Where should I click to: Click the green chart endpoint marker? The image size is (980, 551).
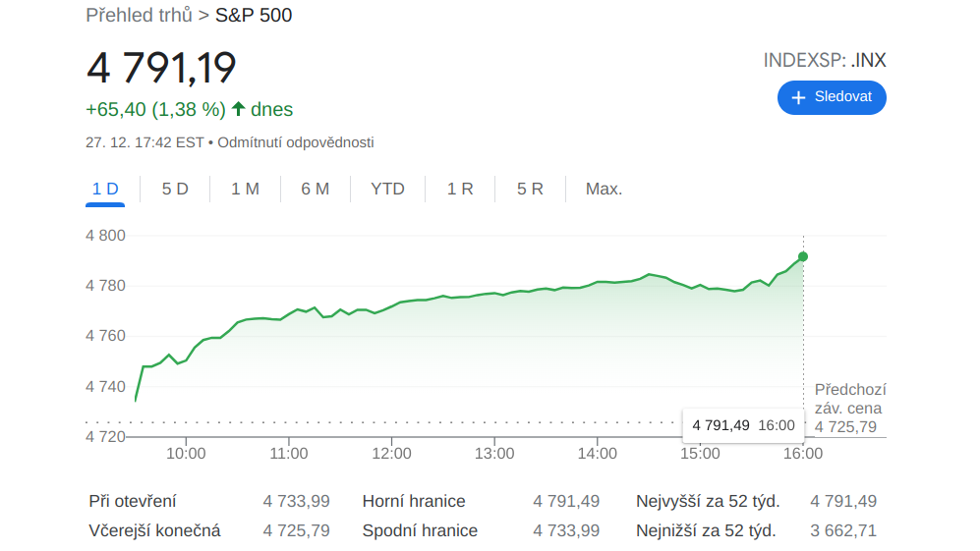click(803, 256)
